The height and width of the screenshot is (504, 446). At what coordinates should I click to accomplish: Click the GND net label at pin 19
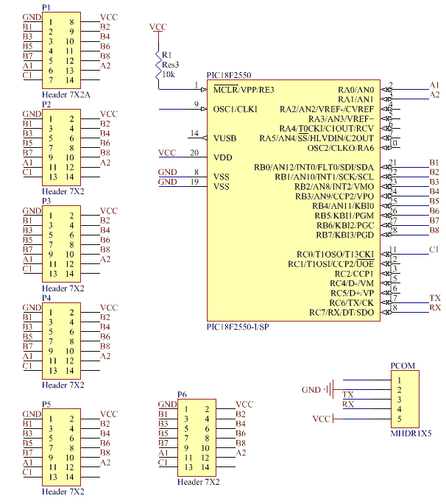(168, 182)
